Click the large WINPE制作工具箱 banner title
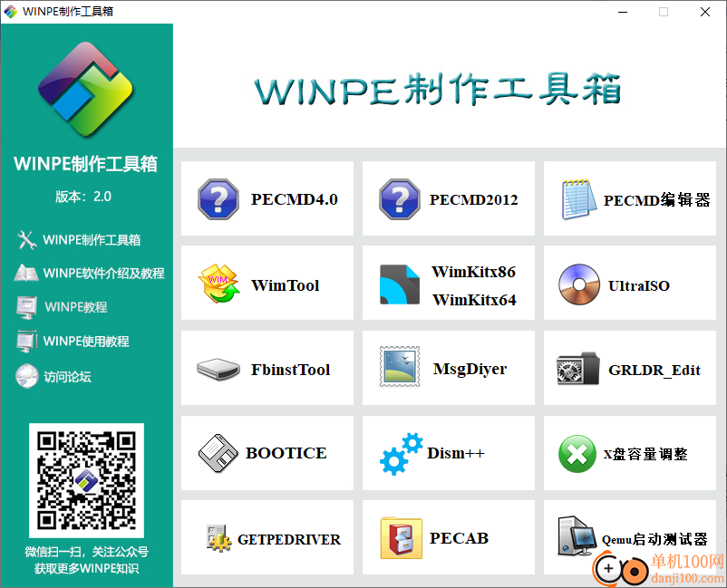Viewport: 727px width, 588px height. coord(438,89)
